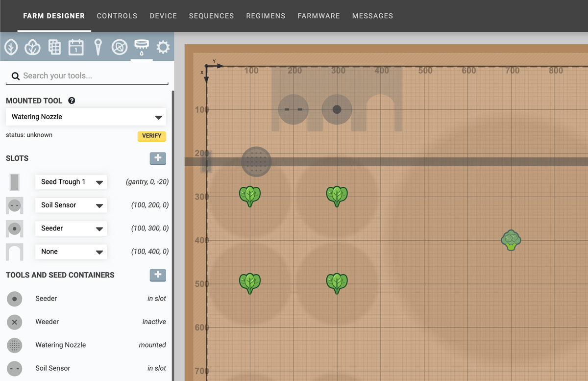Screen dimensions: 588x381
Task: Switch to the Sequences tab
Action: tap(211, 16)
